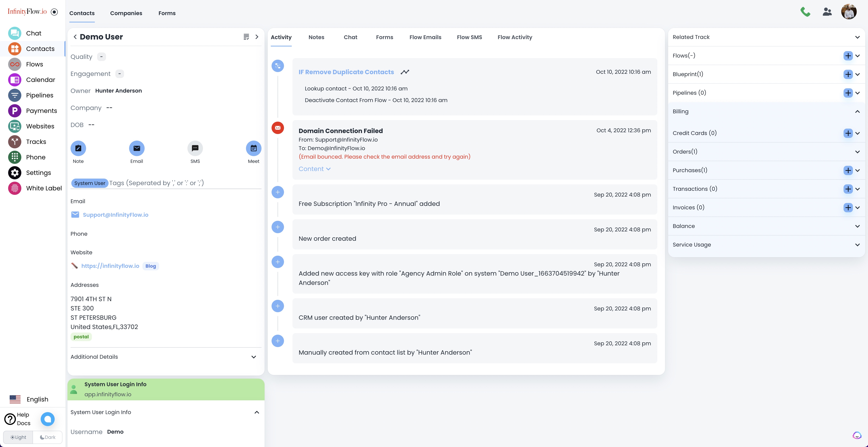Image resolution: width=868 pixels, height=447 pixels.
Task: Expand the Additional Details section
Action: pyautogui.click(x=254, y=357)
